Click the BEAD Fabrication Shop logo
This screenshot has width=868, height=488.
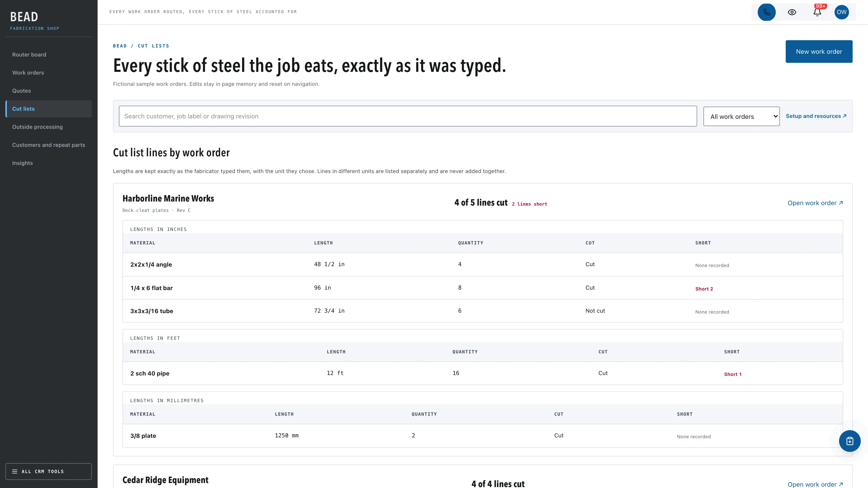pyautogui.click(x=34, y=21)
